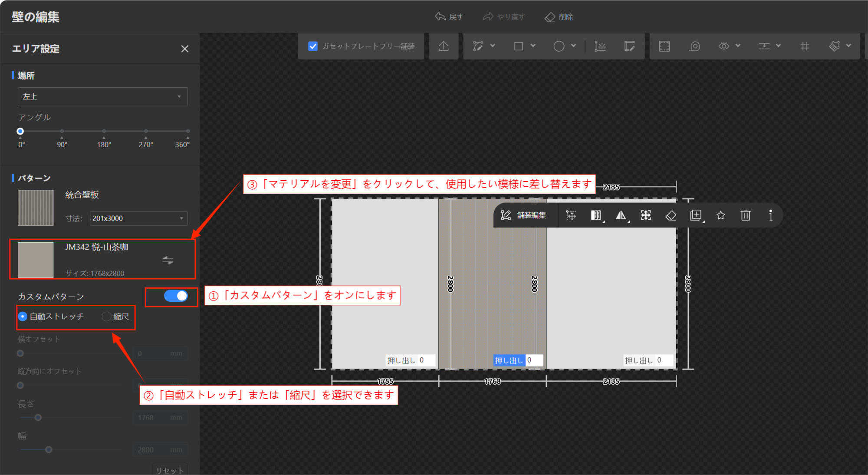868x475 pixels.
Task: Click the edit area pencil-square icon
Action: click(629, 46)
